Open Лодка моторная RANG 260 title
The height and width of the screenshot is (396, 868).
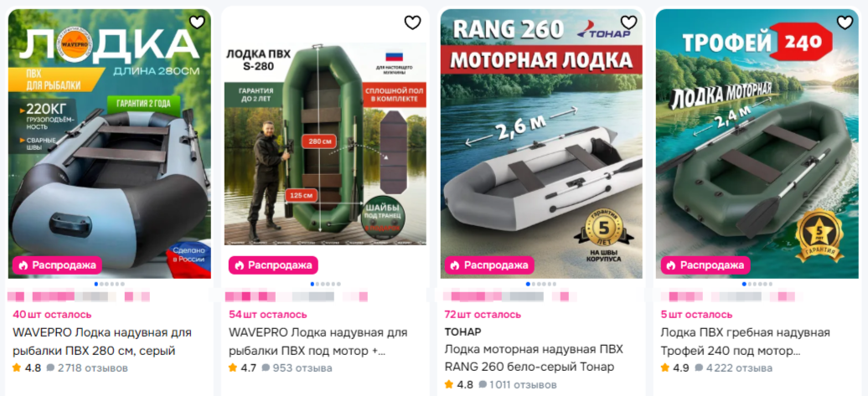pyautogui.click(x=534, y=357)
